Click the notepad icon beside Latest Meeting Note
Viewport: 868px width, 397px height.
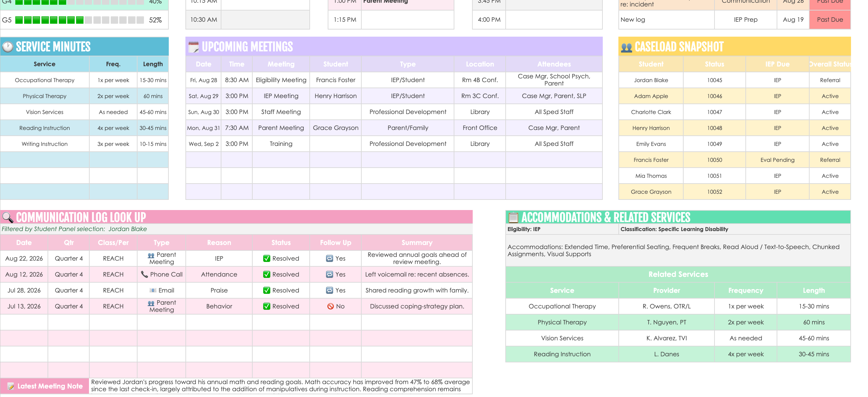point(11,386)
